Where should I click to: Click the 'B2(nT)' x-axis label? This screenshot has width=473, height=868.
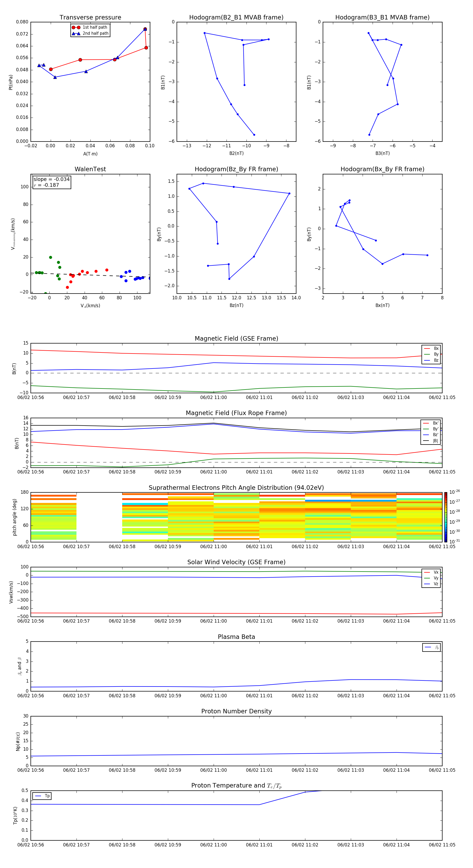[x=236, y=153]
